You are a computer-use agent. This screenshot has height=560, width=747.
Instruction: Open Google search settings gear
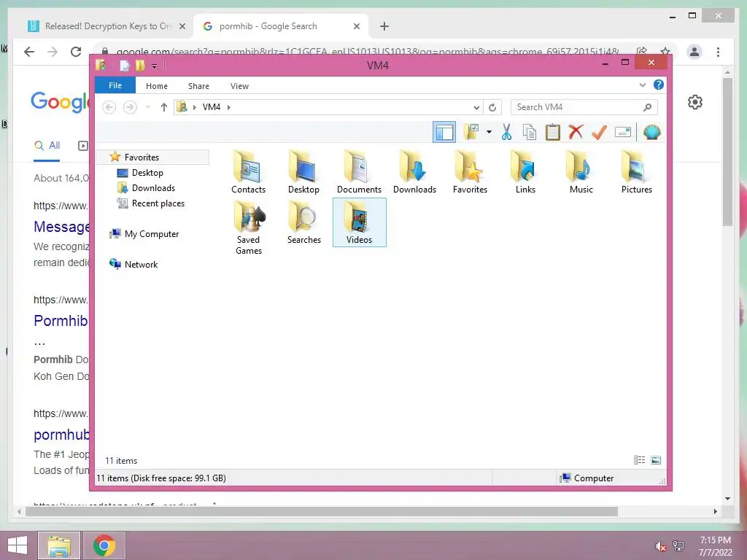(x=695, y=102)
